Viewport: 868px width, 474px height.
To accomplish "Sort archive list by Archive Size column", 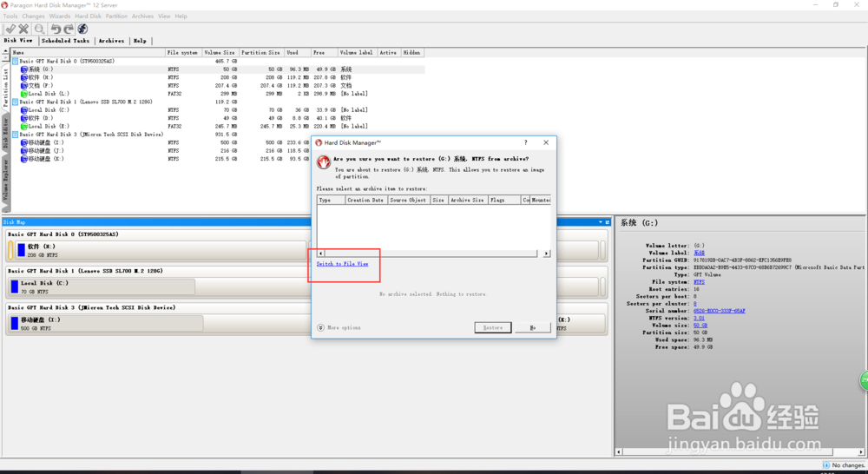I will 467,200.
